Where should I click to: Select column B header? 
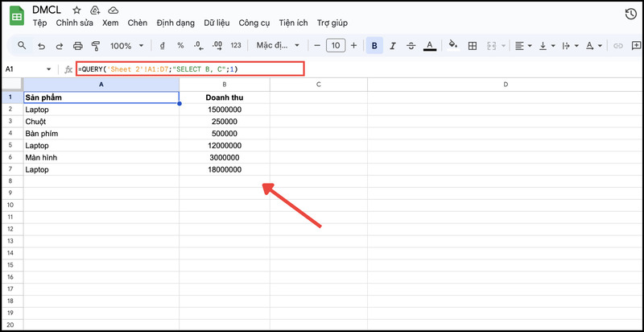click(225, 85)
